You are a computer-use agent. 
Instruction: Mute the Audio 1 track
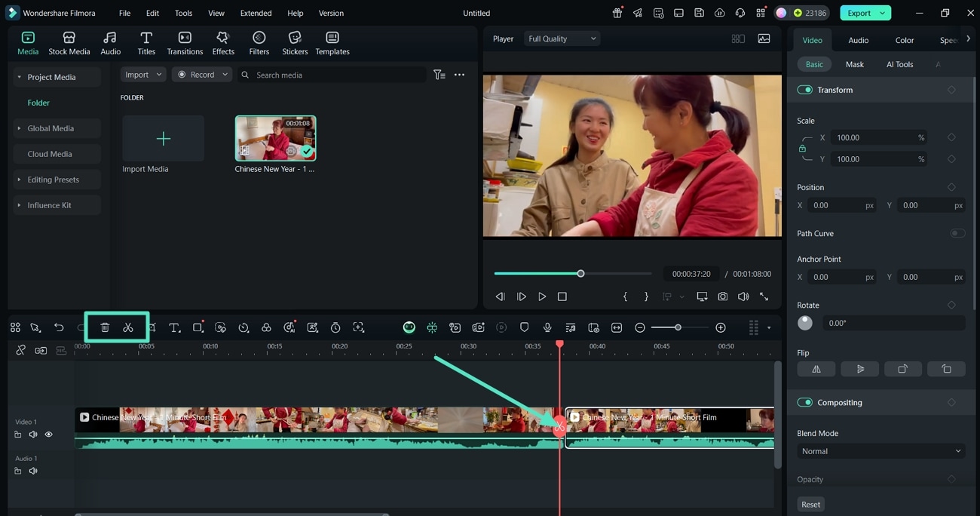click(x=33, y=471)
